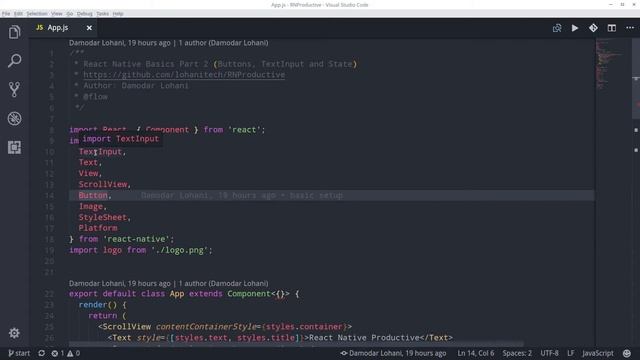Click the feedback smiley icon

pos(627,353)
